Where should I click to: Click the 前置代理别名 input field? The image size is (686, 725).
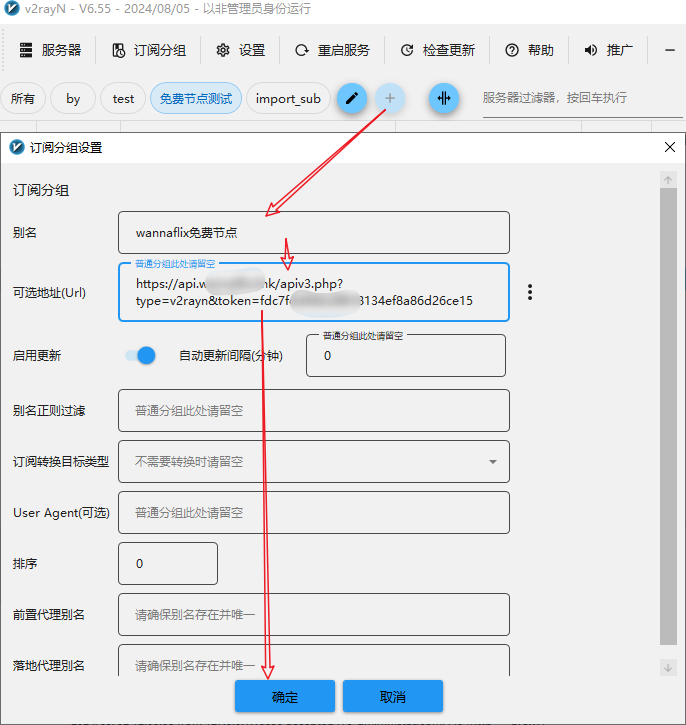pos(314,614)
